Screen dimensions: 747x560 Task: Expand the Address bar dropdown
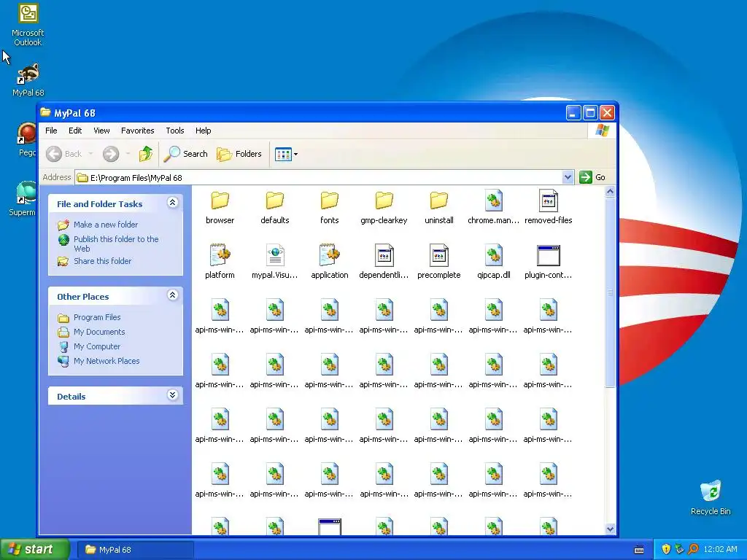(x=568, y=178)
